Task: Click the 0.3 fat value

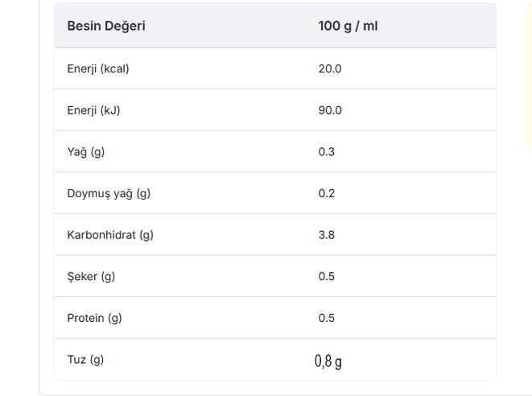Action: point(327,151)
